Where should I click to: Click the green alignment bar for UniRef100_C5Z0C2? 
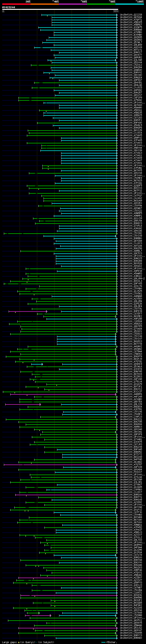coord(74,65)
